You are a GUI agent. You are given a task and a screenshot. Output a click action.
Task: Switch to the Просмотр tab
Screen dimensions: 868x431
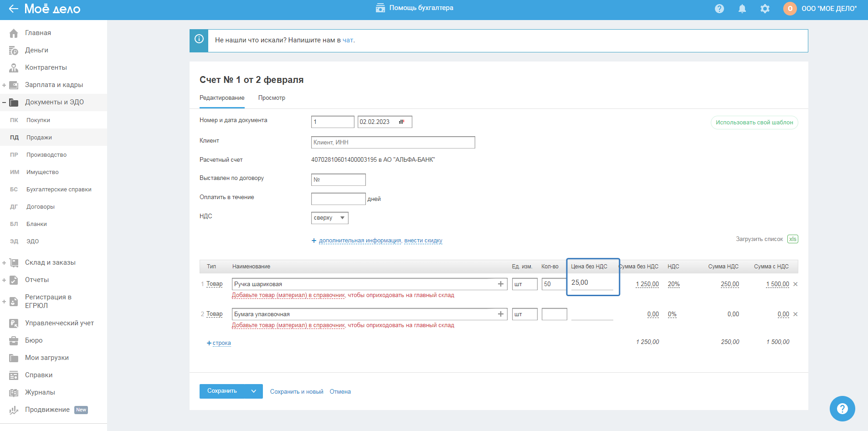(x=272, y=98)
